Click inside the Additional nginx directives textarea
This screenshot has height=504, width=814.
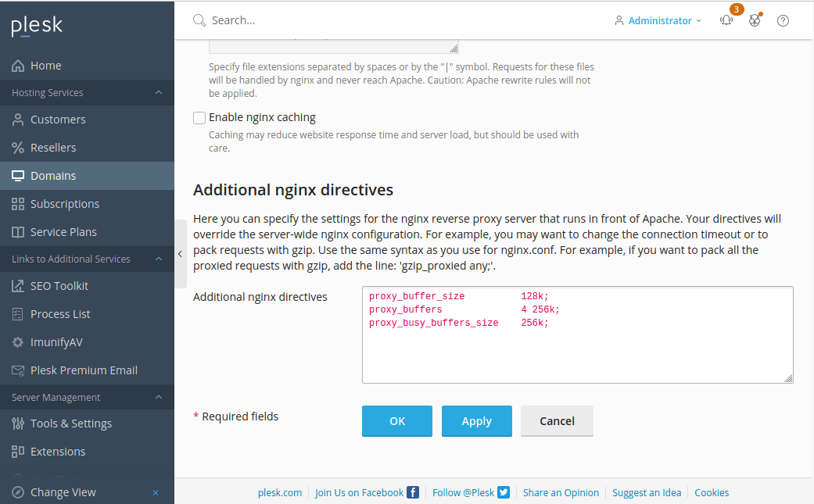click(x=577, y=334)
